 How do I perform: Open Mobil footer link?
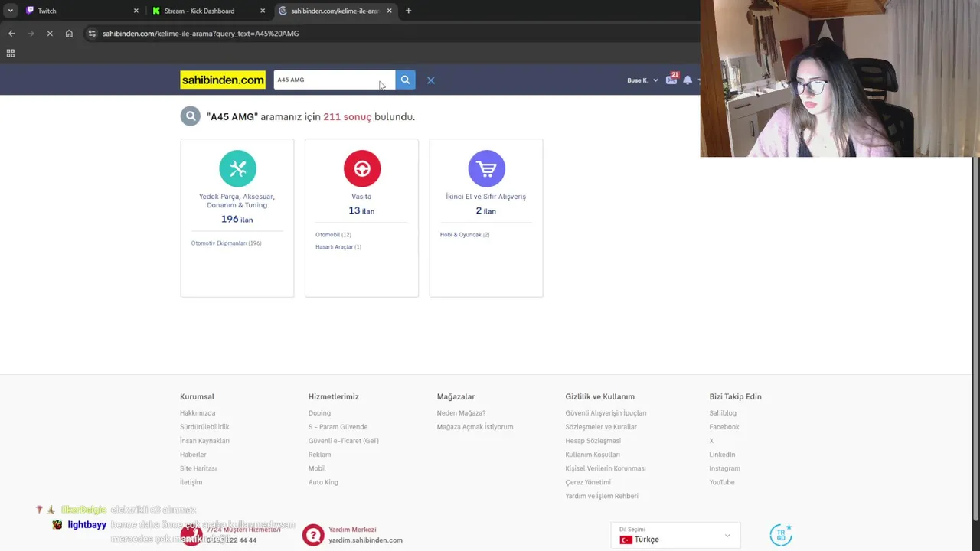coord(317,468)
